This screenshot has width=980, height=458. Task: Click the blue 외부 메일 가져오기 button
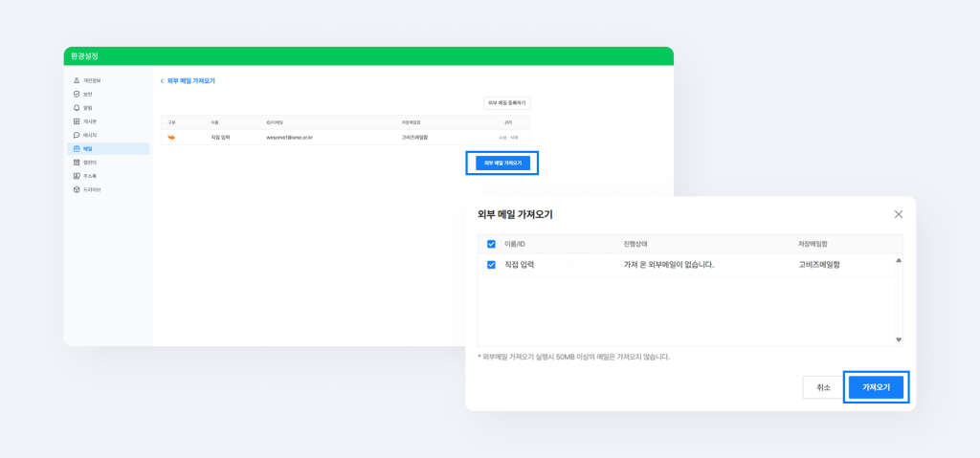click(502, 164)
